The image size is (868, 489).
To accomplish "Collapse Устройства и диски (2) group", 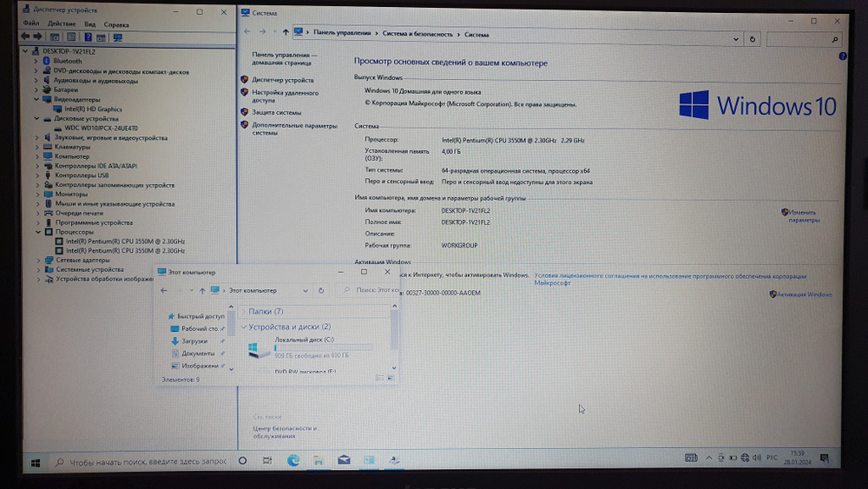I will pyautogui.click(x=244, y=327).
